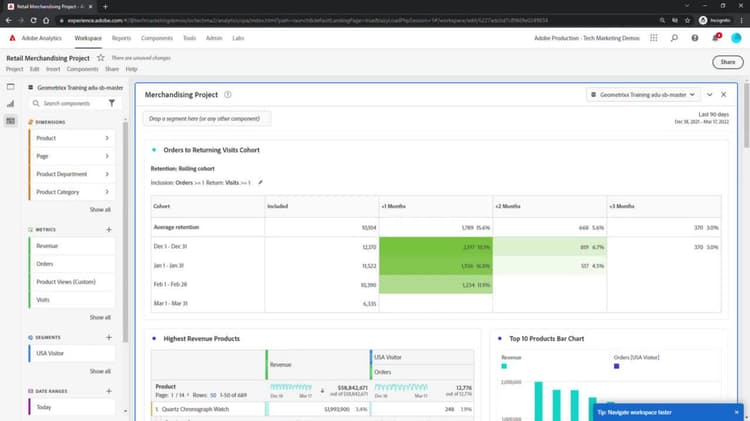Viewport: 750px width, 421px height.
Task: Click the Share button
Action: tap(728, 62)
